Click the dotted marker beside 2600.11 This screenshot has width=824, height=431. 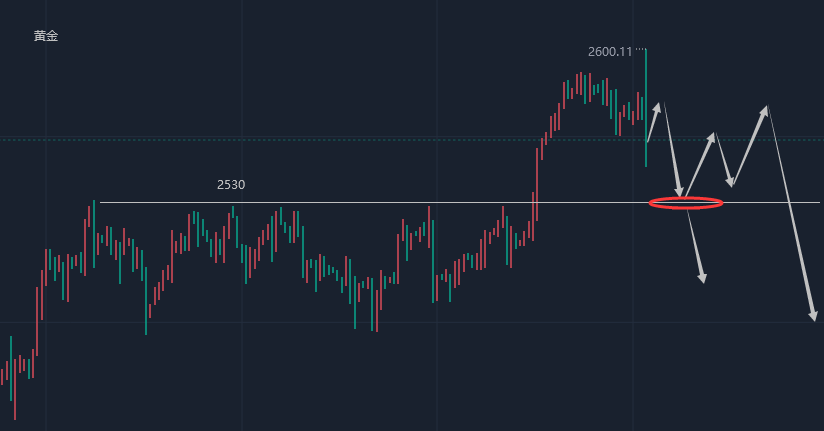coord(641,49)
